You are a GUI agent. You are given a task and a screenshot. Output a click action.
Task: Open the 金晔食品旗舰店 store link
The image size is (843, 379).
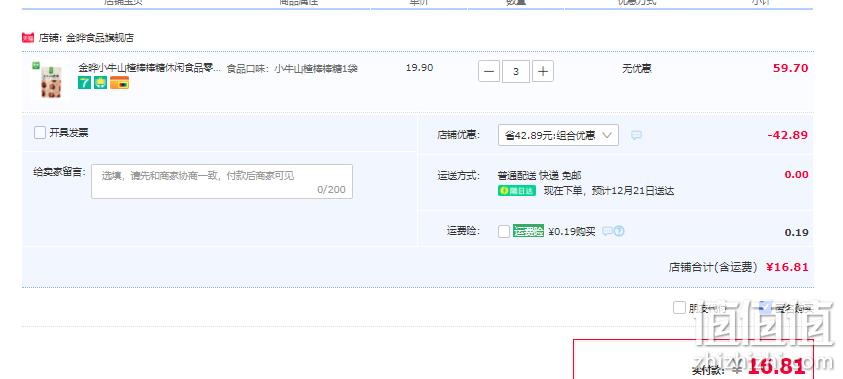[x=100, y=38]
